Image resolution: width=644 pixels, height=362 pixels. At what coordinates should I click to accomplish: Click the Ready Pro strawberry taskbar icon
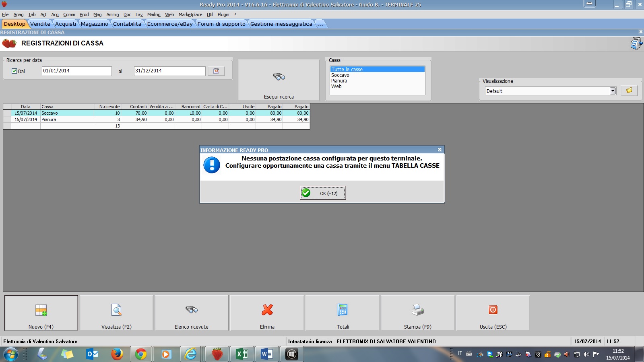[x=217, y=354]
